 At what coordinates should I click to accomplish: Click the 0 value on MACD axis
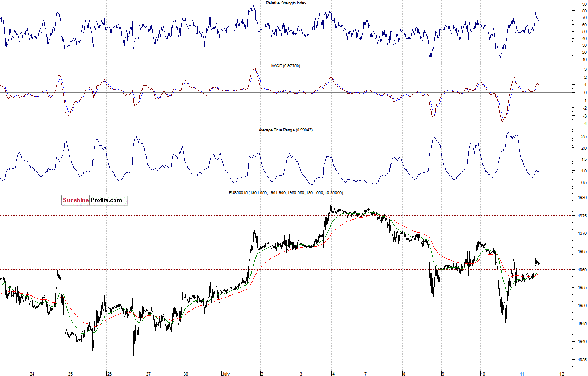[x=584, y=93]
